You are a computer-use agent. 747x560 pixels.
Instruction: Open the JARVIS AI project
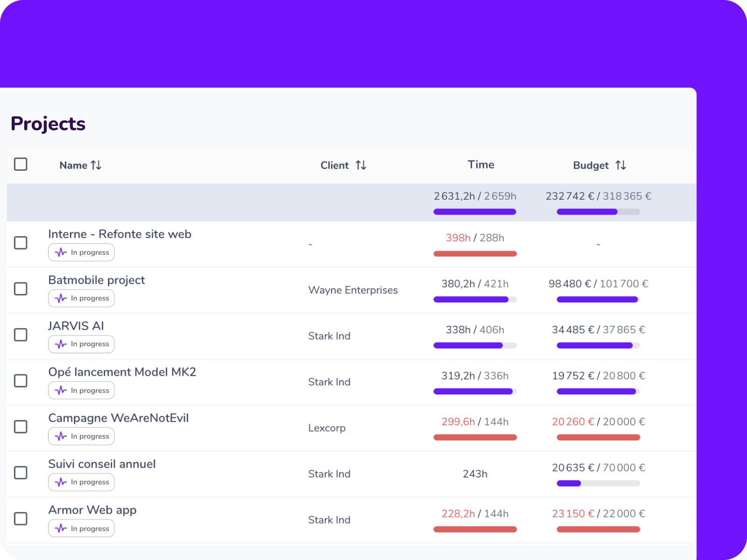pos(76,326)
